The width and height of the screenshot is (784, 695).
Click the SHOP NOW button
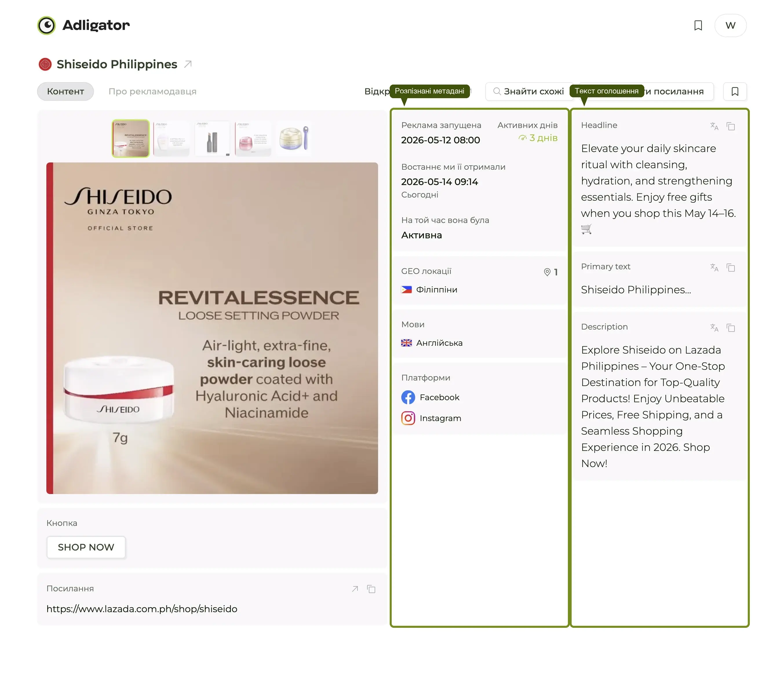pos(86,547)
